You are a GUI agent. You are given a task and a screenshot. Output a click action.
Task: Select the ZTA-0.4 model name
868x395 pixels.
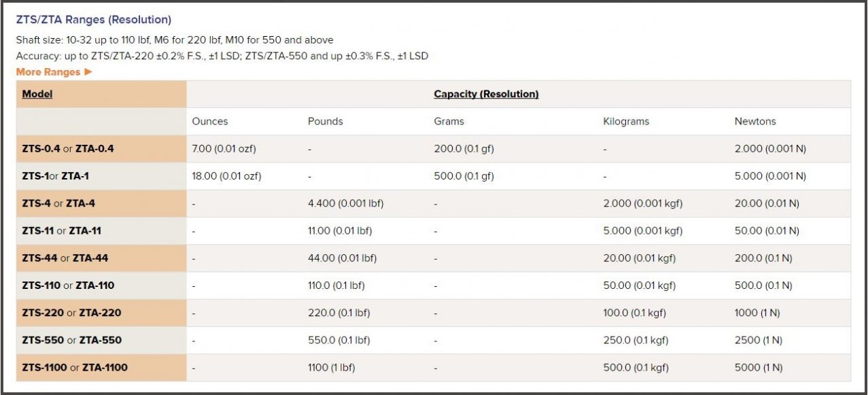click(x=94, y=149)
